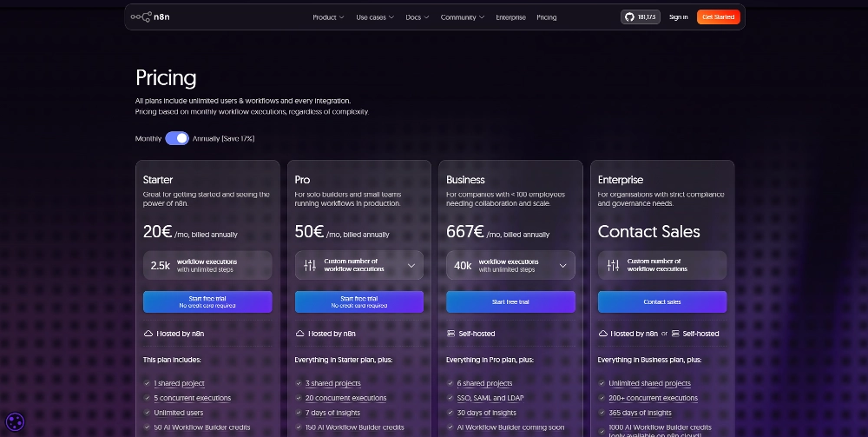The width and height of the screenshot is (868, 437).
Task: Click the cloud icon in the Enterprise card
Action: tap(603, 334)
